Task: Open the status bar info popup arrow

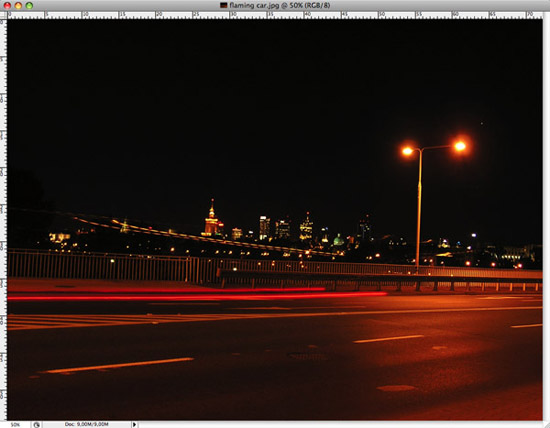Action: coord(134,424)
